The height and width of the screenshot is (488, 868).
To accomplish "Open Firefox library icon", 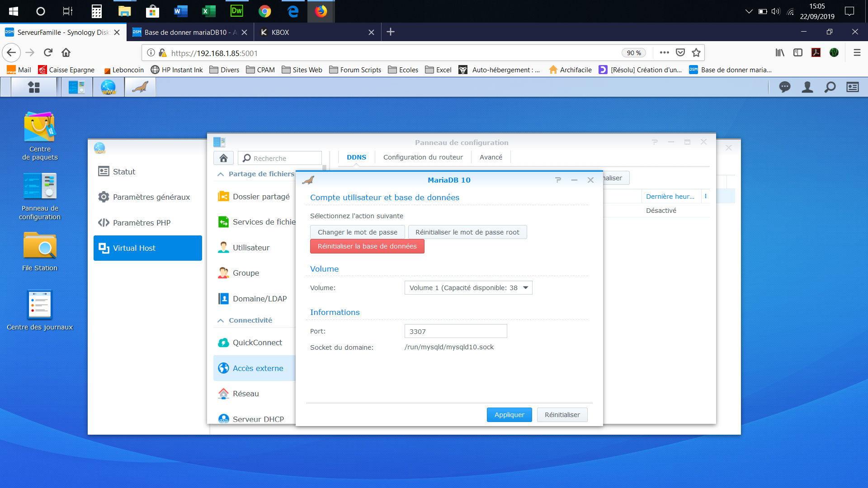I will [x=780, y=53].
